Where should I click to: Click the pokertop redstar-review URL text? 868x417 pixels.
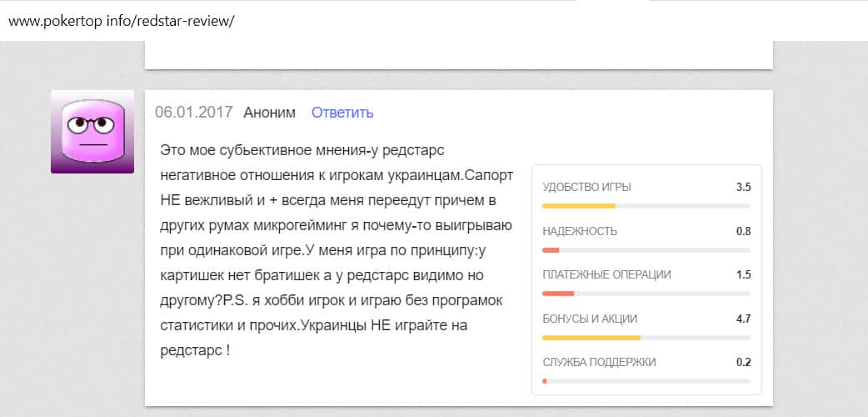[122, 21]
